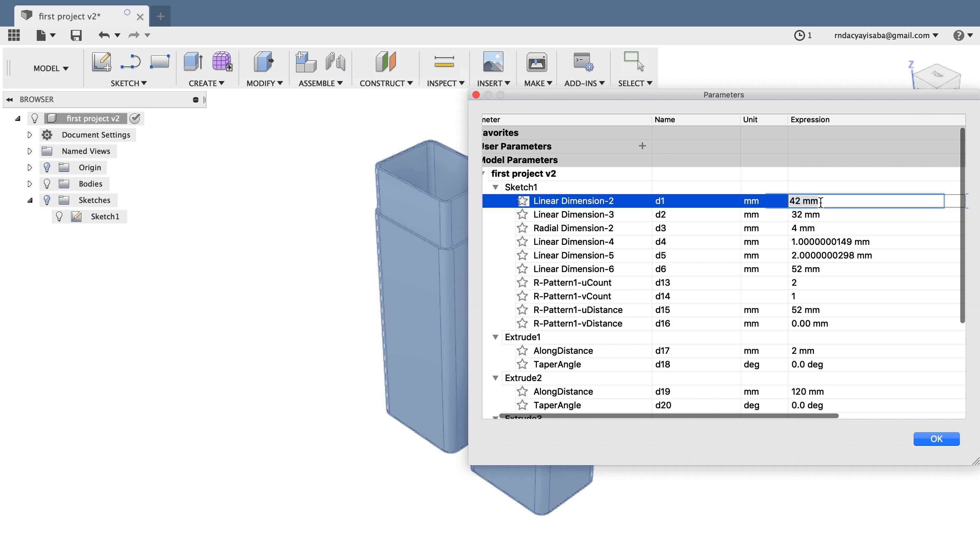Image resolution: width=980 pixels, height=551 pixels.
Task: Toggle visibility of first project v2
Action: pyautogui.click(x=35, y=119)
